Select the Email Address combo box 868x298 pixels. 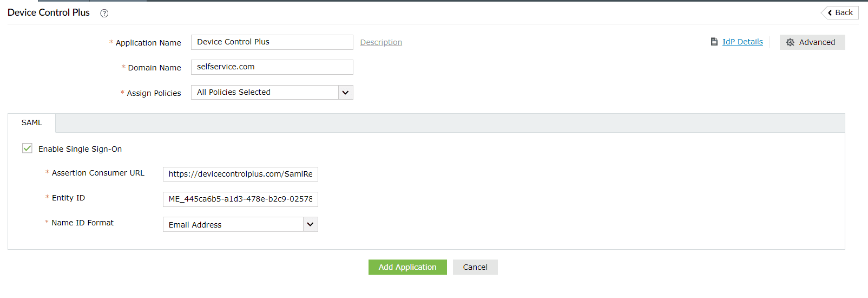pyautogui.click(x=233, y=224)
